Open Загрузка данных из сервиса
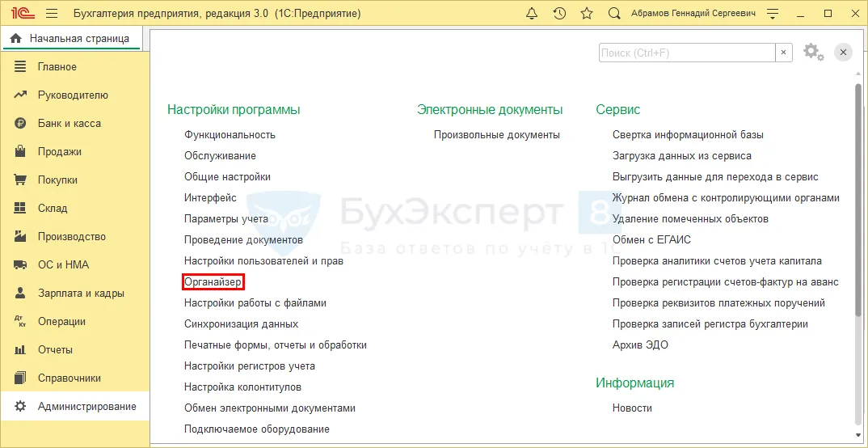This screenshot has width=868, height=448. (682, 156)
